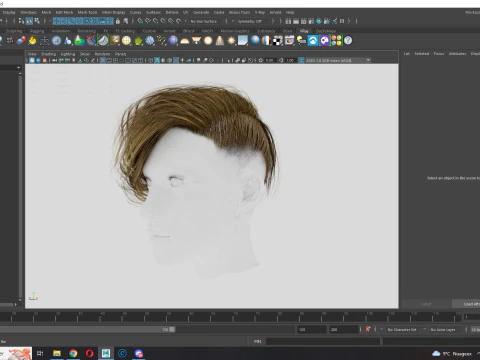Toggle the pause render icon in status line
This screenshot has width=480, height=360.
342,21
